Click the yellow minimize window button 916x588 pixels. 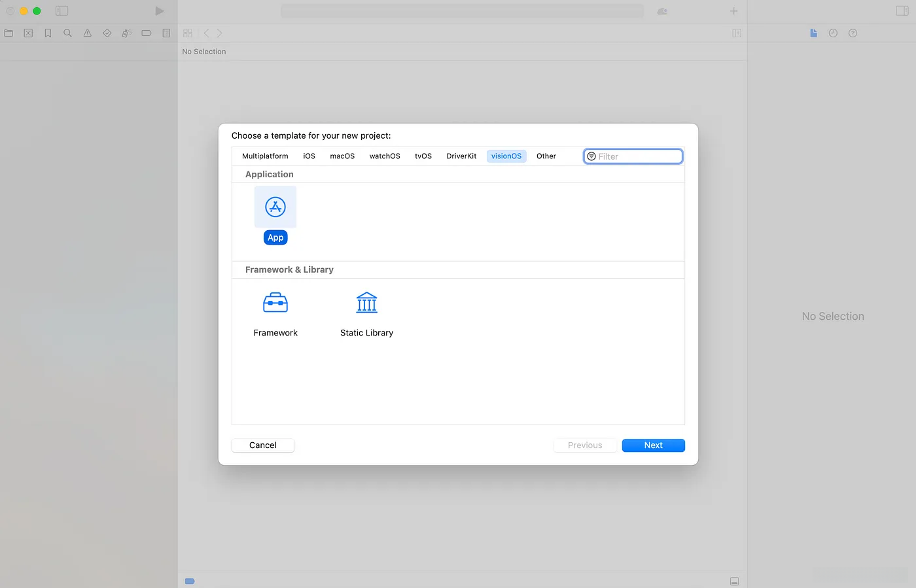tap(24, 11)
